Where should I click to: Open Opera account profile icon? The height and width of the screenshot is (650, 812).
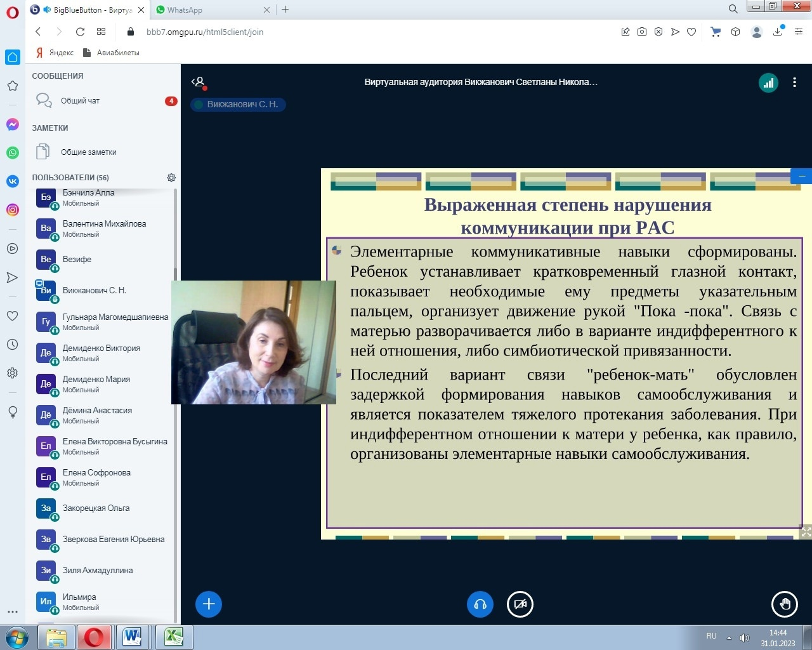756,32
